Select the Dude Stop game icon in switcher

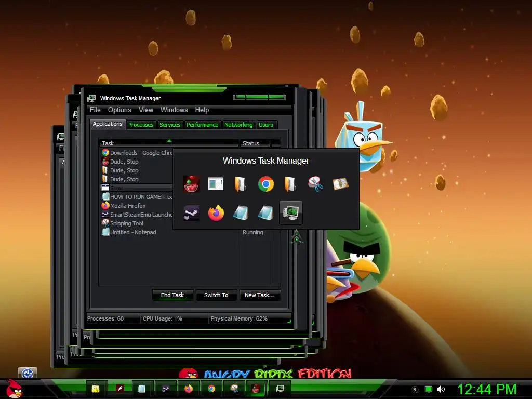(191, 184)
